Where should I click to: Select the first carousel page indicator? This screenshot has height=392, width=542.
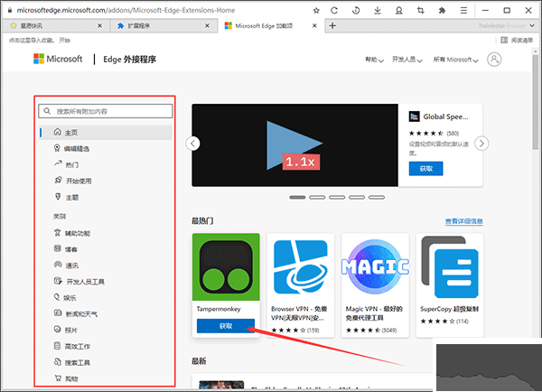[297, 196]
